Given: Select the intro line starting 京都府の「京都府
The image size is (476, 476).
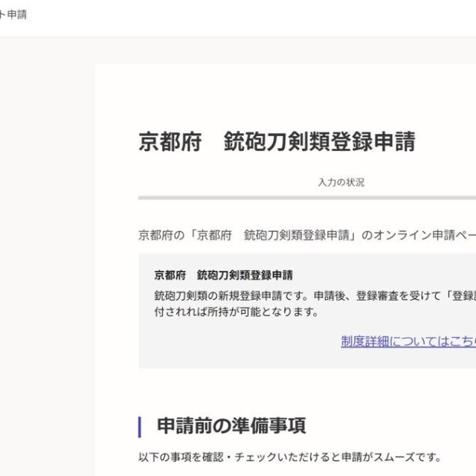Looking at the screenshot, I should [x=307, y=235].
